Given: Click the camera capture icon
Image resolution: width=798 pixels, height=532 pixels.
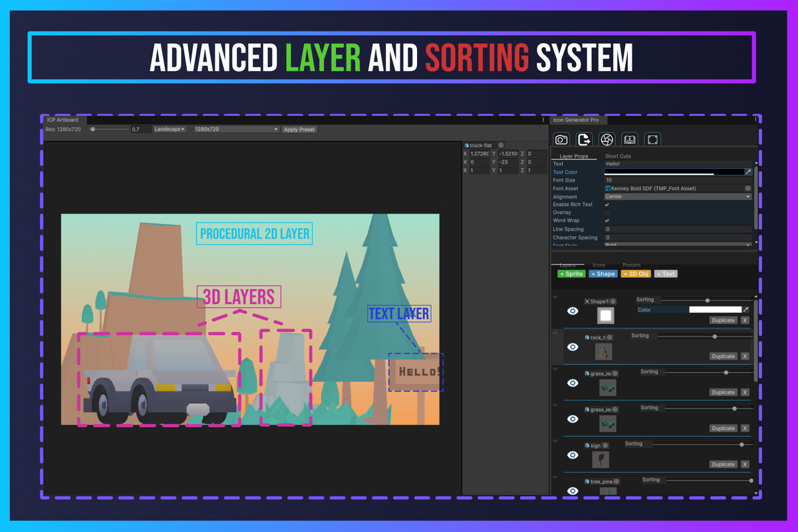Looking at the screenshot, I should pos(561,139).
